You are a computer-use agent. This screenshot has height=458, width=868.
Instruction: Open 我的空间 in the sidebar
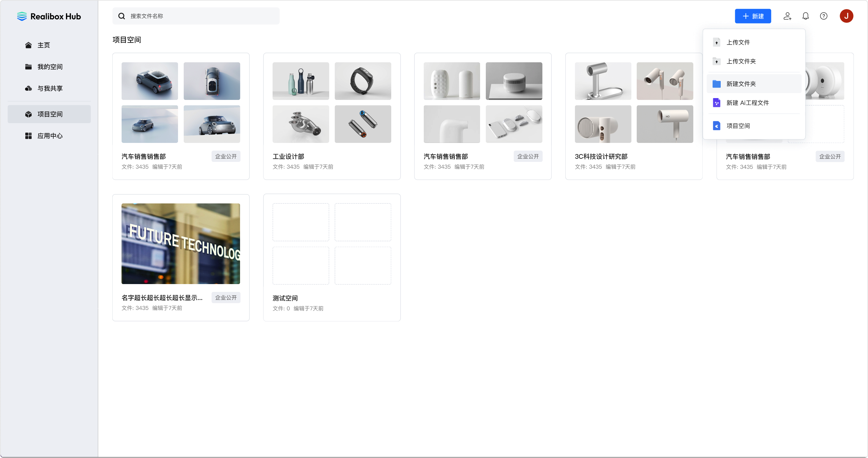[x=49, y=67]
